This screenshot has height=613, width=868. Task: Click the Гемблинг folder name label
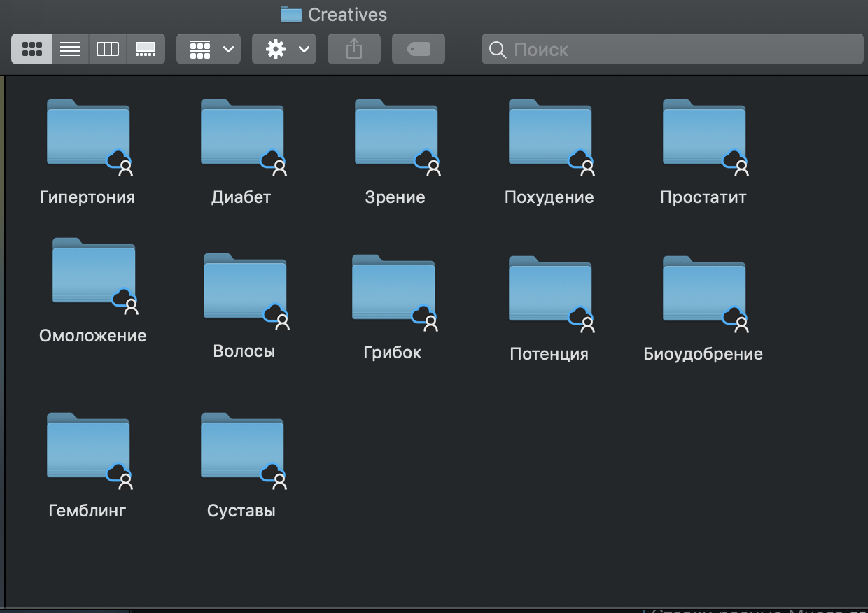click(87, 511)
